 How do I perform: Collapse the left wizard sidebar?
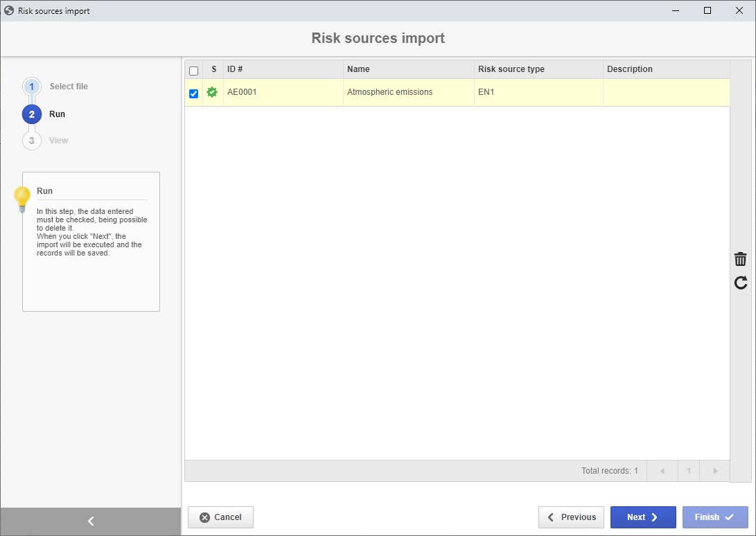pos(91,521)
